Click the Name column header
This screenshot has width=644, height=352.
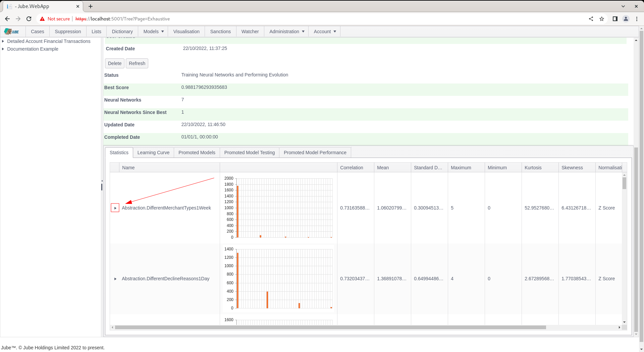pos(169,168)
